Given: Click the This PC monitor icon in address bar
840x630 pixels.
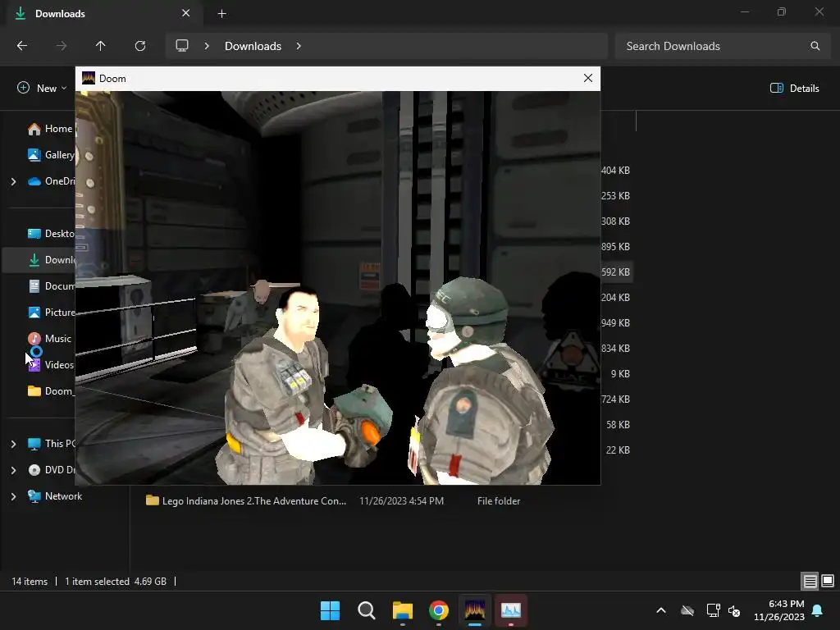Looking at the screenshot, I should tap(182, 46).
